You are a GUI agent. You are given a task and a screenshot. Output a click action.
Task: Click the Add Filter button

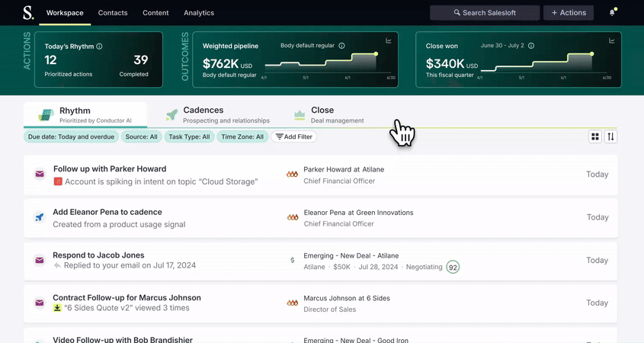click(293, 136)
